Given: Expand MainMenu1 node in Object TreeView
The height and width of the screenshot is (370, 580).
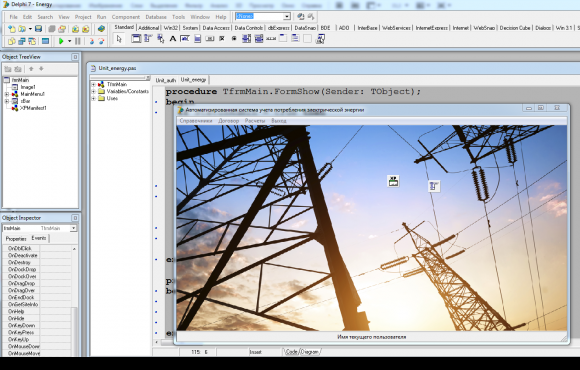Looking at the screenshot, I should [7, 94].
